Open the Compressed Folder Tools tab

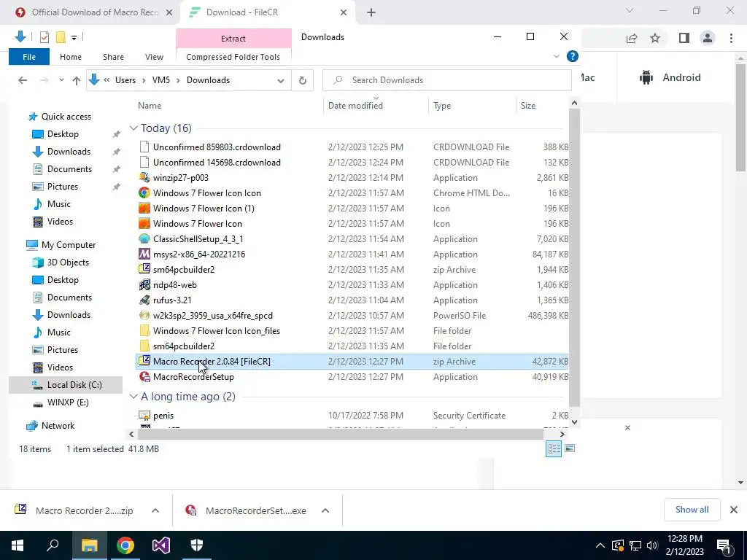[x=233, y=57]
